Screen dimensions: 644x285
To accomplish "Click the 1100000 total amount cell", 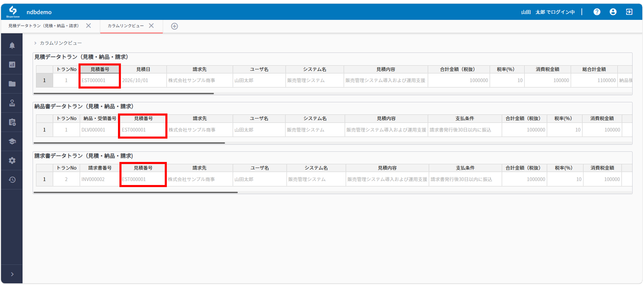I will (594, 80).
